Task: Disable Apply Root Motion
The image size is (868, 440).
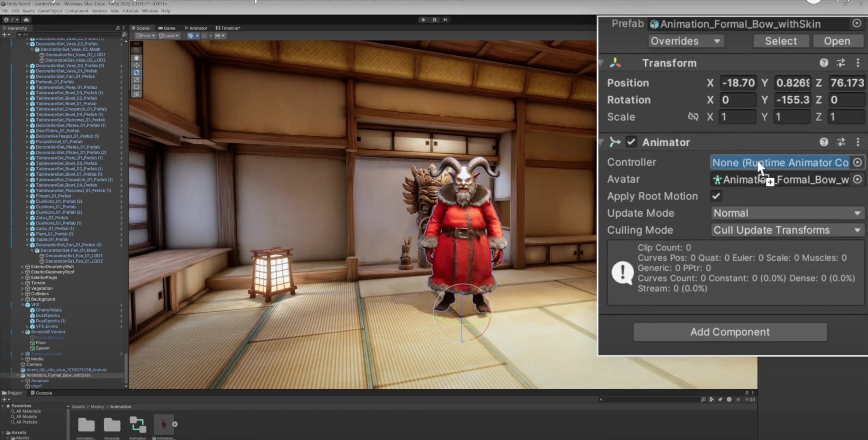Action: (716, 196)
